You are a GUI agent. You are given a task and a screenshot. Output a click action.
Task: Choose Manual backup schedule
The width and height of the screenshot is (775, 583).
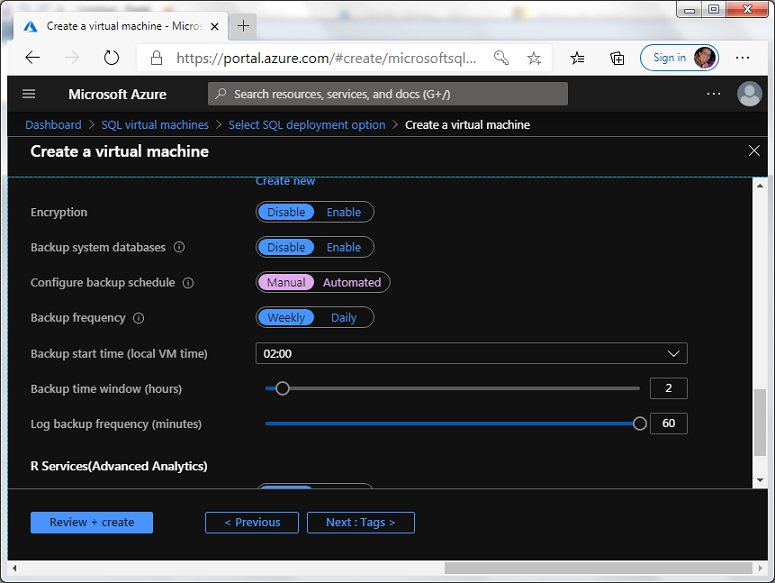[286, 282]
